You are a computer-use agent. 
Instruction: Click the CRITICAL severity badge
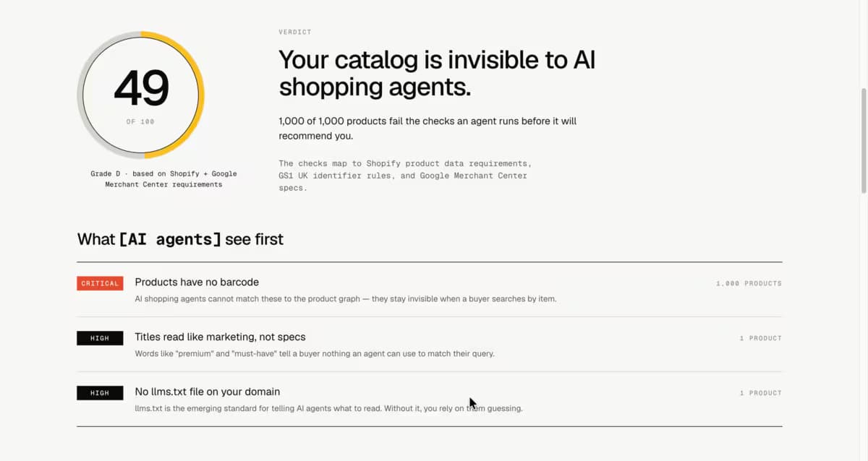99,283
